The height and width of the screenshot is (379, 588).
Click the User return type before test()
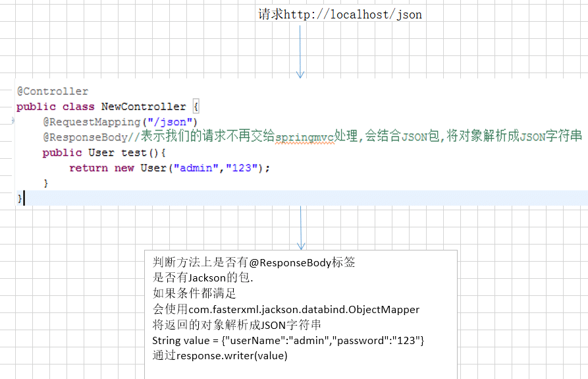click(101, 152)
